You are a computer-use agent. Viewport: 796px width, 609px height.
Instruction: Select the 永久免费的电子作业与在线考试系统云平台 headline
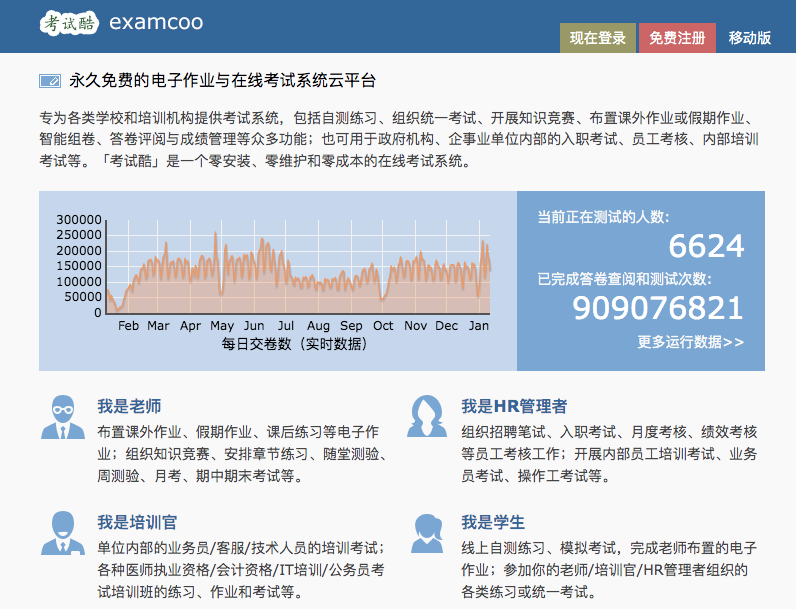(x=222, y=80)
